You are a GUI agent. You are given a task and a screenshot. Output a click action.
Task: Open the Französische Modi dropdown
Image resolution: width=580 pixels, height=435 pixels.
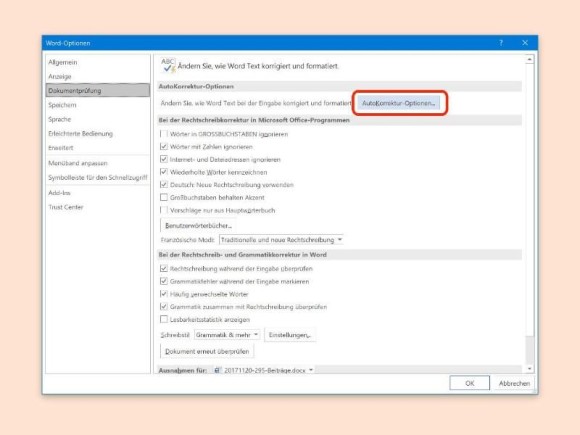[281, 240]
